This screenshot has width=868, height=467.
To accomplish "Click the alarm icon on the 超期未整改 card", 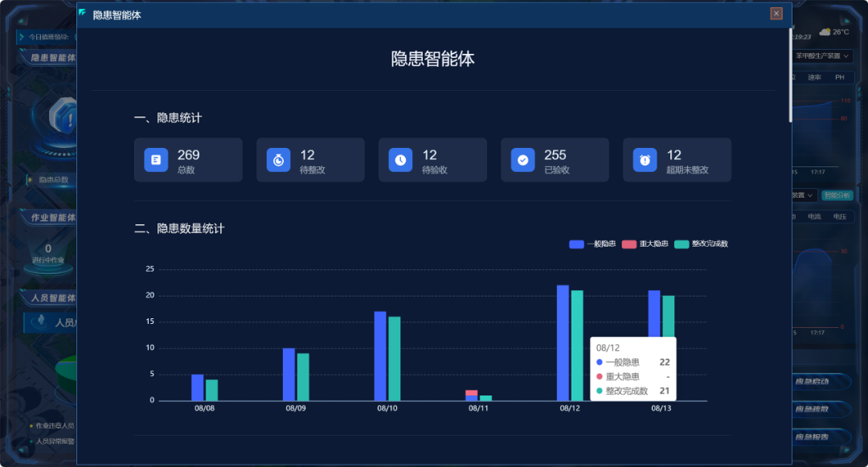I will coord(645,160).
